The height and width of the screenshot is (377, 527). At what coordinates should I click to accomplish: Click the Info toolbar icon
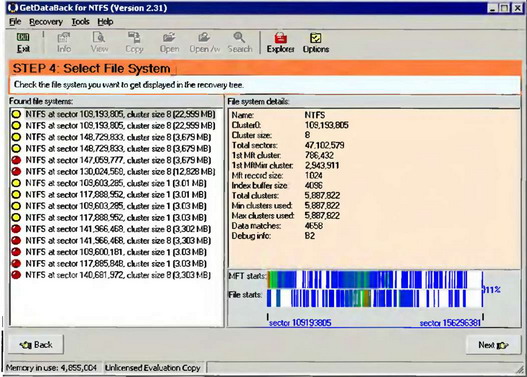(64, 43)
